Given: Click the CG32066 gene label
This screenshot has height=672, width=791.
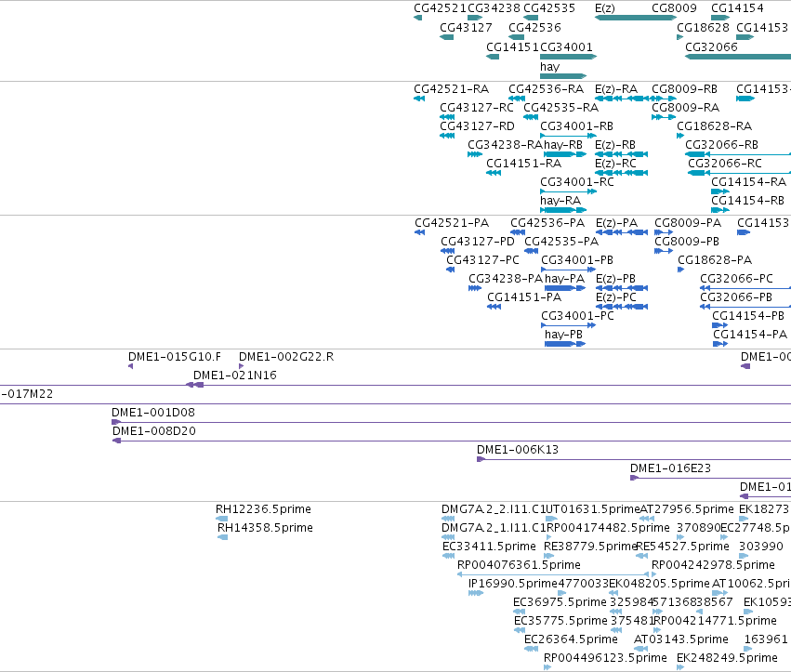Looking at the screenshot, I should point(711,46).
